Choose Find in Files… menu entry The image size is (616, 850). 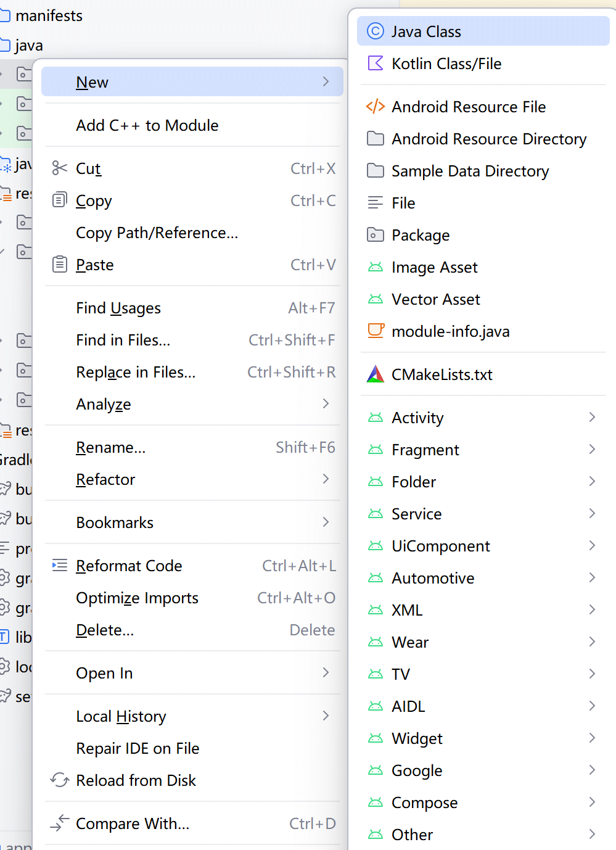click(123, 340)
